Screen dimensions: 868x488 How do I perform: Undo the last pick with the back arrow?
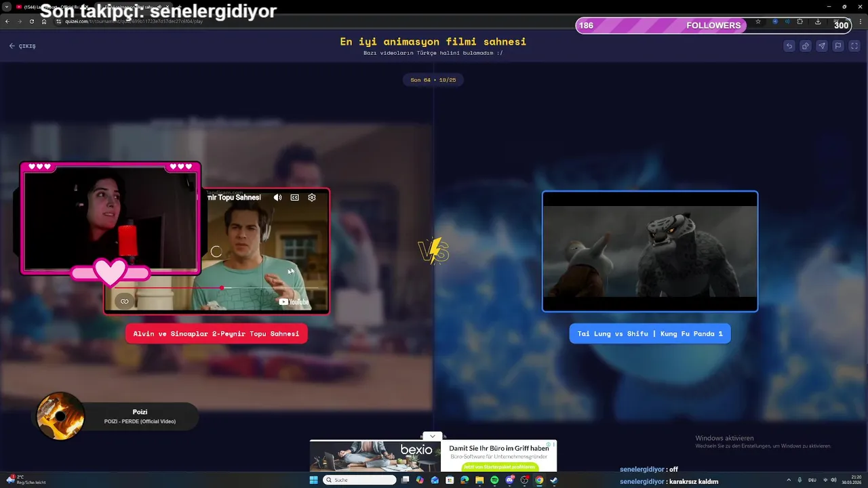click(x=789, y=46)
